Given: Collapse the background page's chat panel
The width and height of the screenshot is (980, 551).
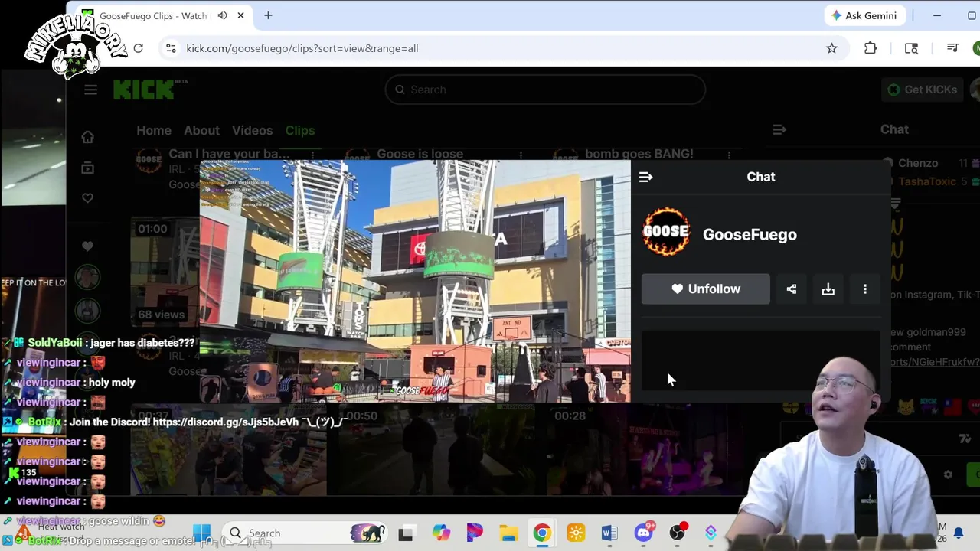Looking at the screenshot, I should click(x=779, y=130).
